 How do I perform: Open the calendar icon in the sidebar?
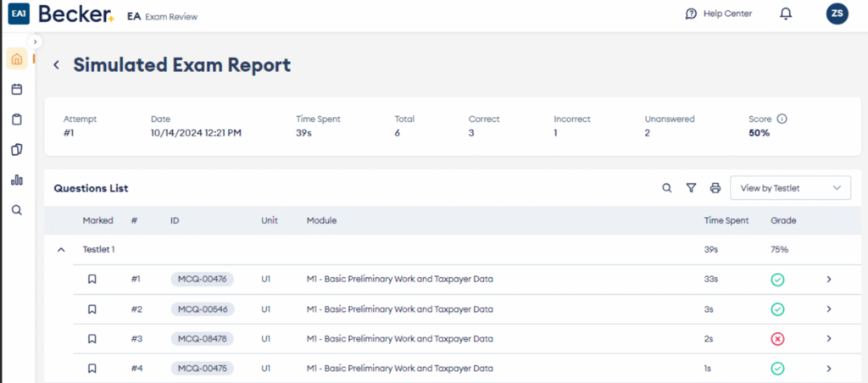(17, 89)
